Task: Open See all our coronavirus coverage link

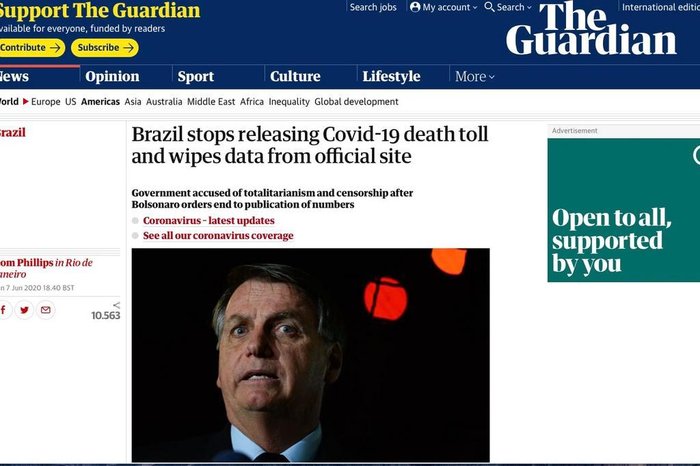Action: (x=218, y=236)
